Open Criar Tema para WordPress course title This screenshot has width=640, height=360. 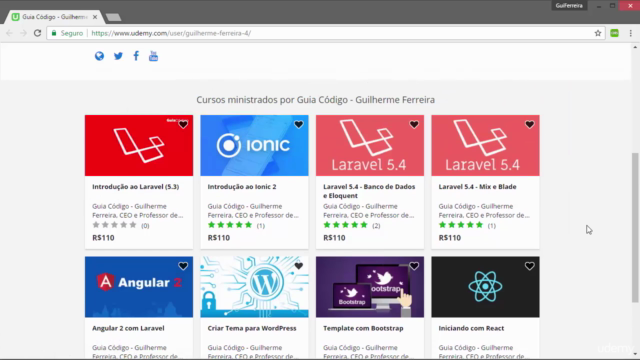pyautogui.click(x=252, y=328)
